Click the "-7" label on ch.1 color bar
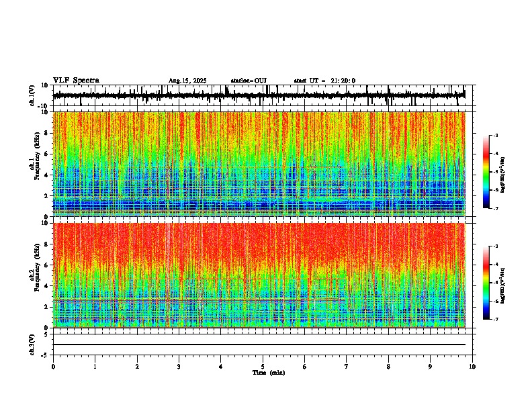 click(x=495, y=208)
